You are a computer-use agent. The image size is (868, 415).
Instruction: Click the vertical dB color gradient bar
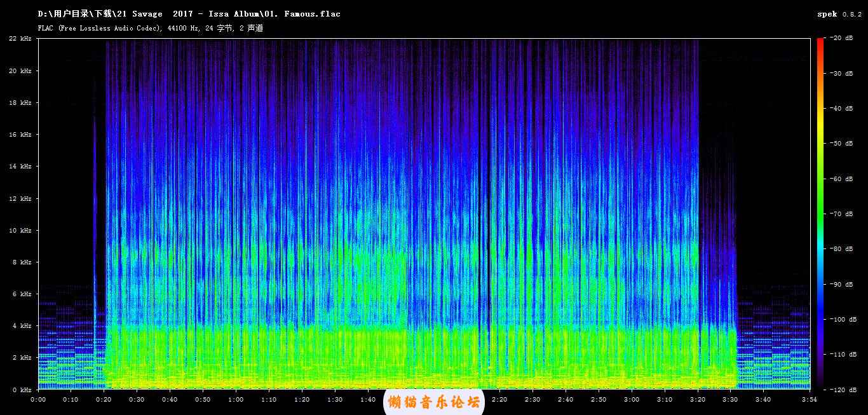point(820,214)
